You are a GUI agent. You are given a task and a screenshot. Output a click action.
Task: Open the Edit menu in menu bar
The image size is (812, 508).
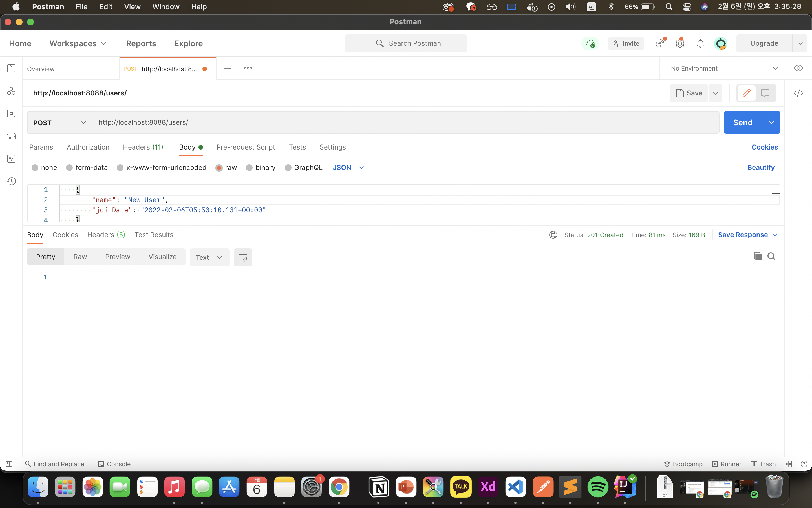tap(106, 7)
